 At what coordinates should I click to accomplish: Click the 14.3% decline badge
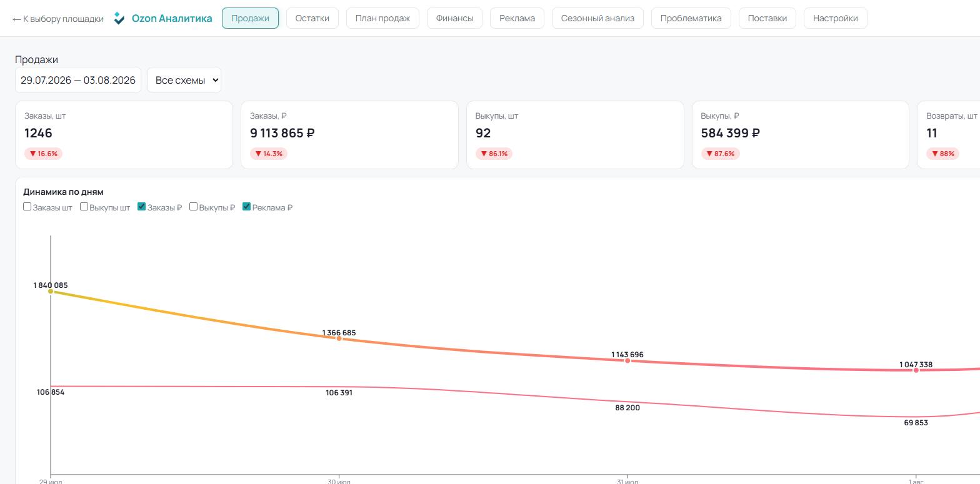click(x=269, y=154)
